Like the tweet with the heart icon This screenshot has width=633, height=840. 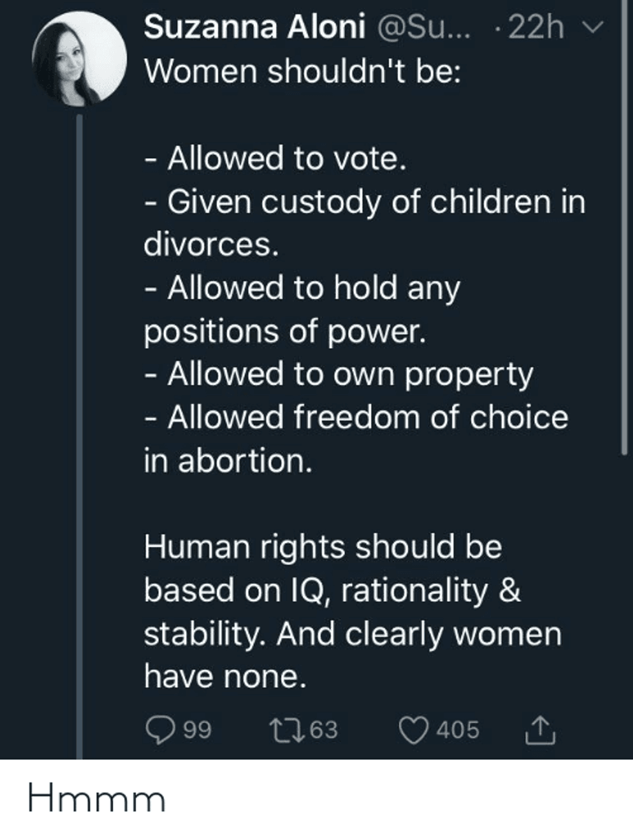417,730
